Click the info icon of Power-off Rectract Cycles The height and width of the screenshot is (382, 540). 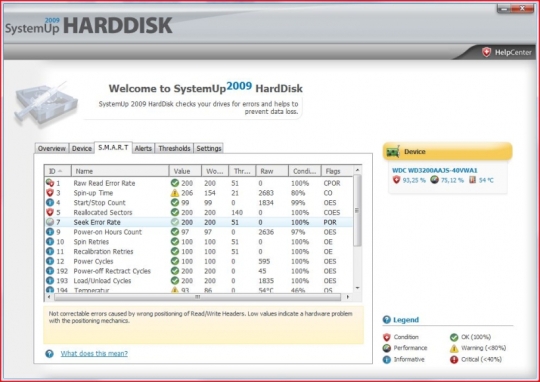[x=50, y=271]
